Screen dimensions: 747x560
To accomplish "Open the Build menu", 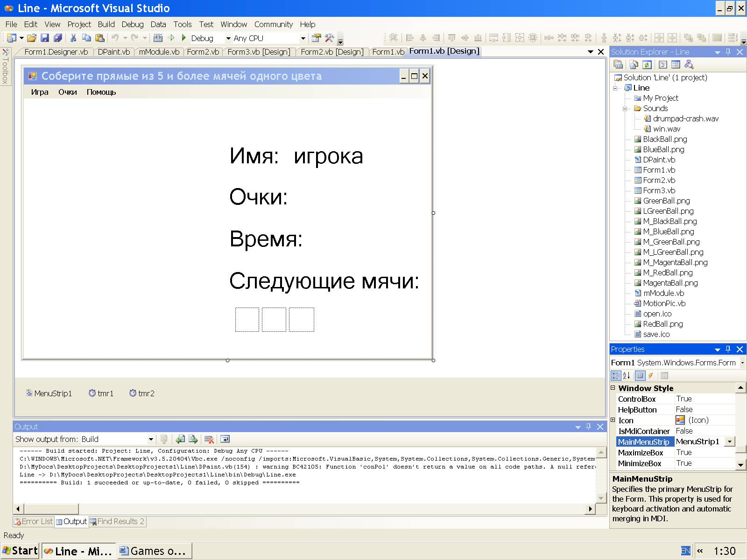I will coord(106,24).
